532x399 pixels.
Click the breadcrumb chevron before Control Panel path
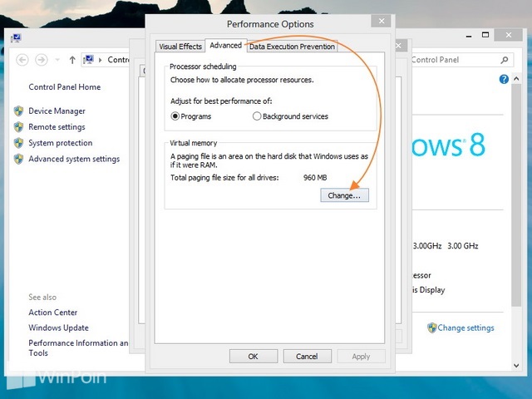click(100, 60)
